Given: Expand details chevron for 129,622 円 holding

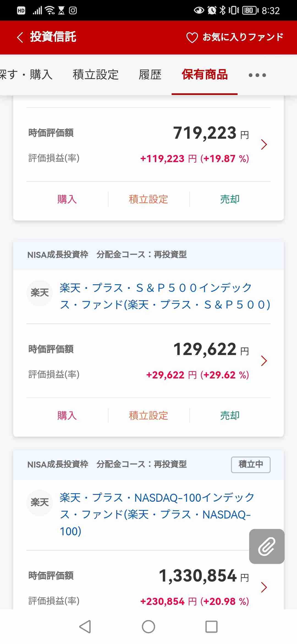Looking at the screenshot, I should pyautogui.click(x=264, y=361).
